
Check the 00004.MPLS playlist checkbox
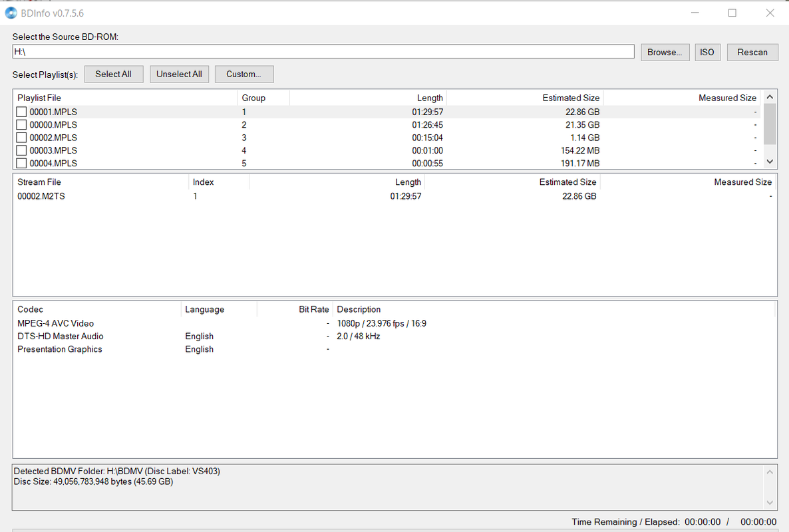click(x=21, y=163)
